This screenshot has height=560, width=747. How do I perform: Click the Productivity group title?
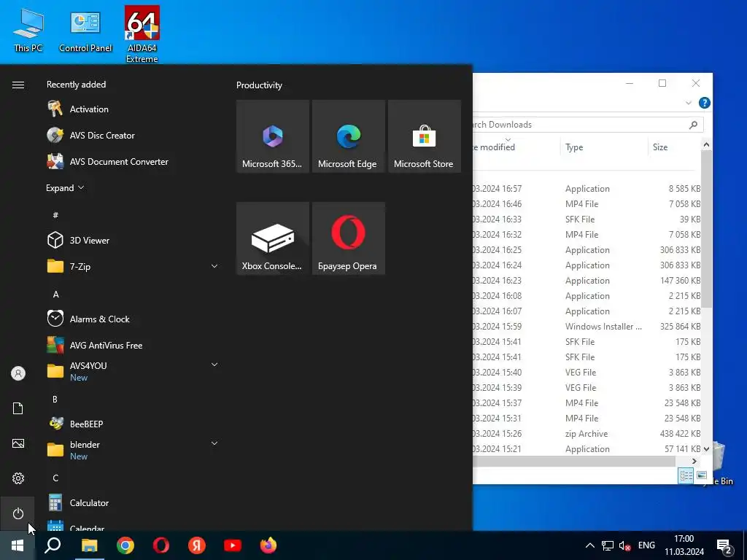click(259, 85)
